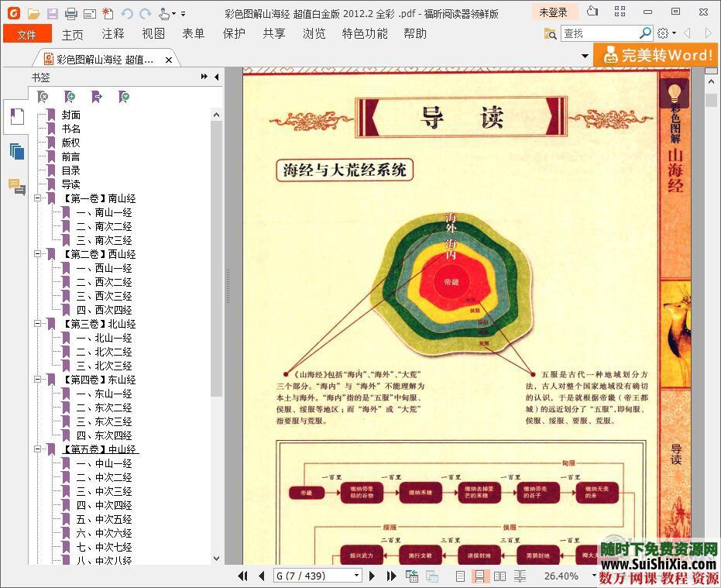The image size is (721, 588).
Task: Switch to the 注释 ribbon tab
Action: 112,33
